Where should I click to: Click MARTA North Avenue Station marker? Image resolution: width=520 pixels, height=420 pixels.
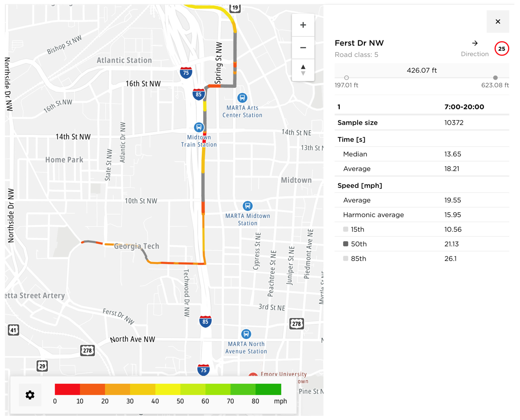pyautogui.click(x=246, y=334)
